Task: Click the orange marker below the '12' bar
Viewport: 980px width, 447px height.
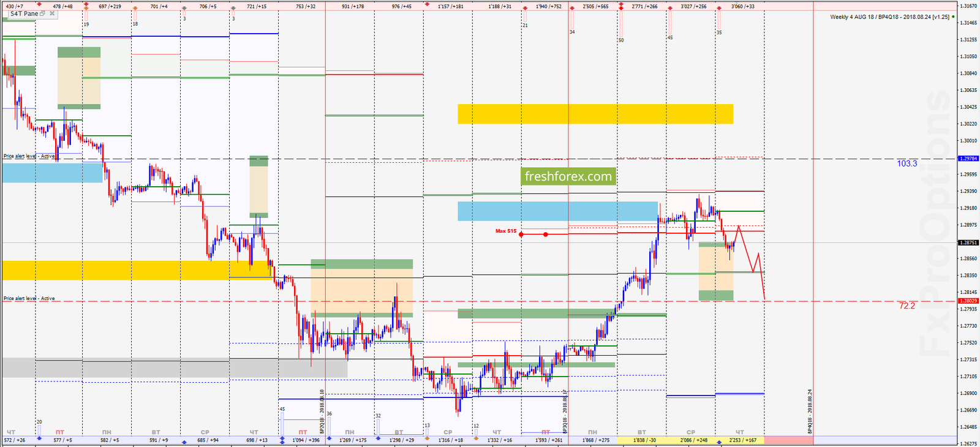Action: coord(476,438)
